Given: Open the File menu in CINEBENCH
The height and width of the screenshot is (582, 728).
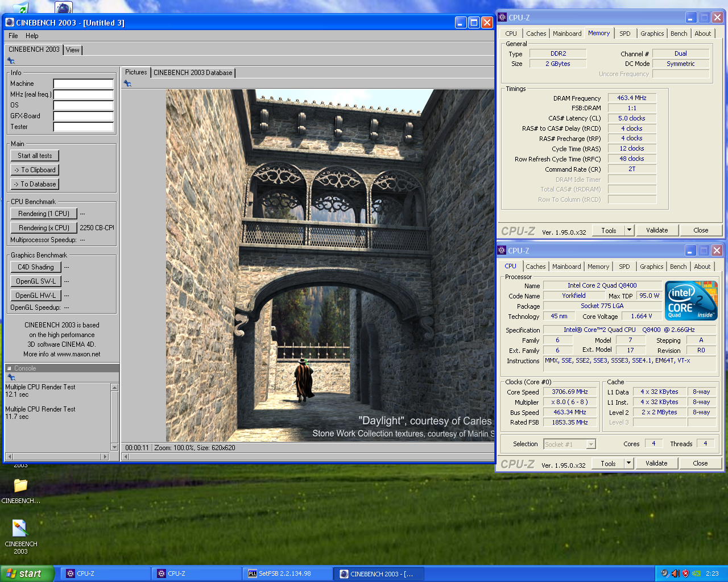Looking at the screenshot, I should point(13,36).
